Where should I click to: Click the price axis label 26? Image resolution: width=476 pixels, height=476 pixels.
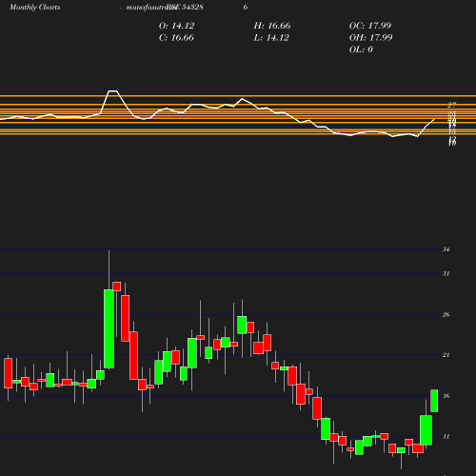point(446,315)
